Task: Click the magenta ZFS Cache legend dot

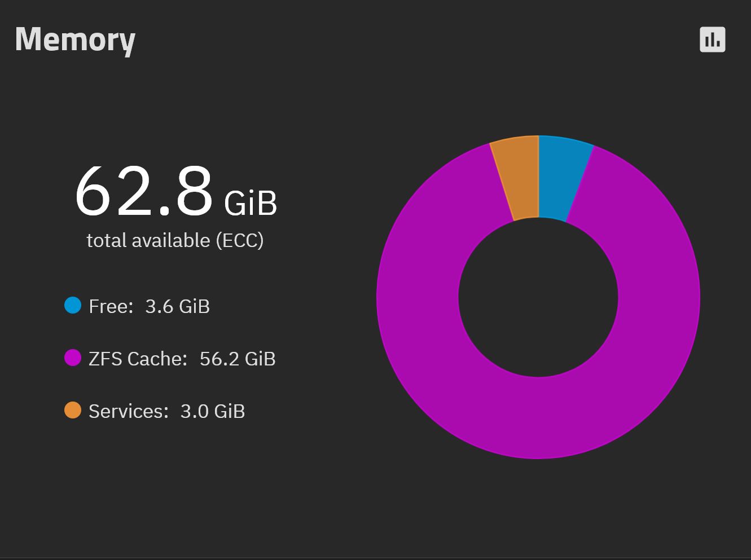Action: (x=73, y=358)
